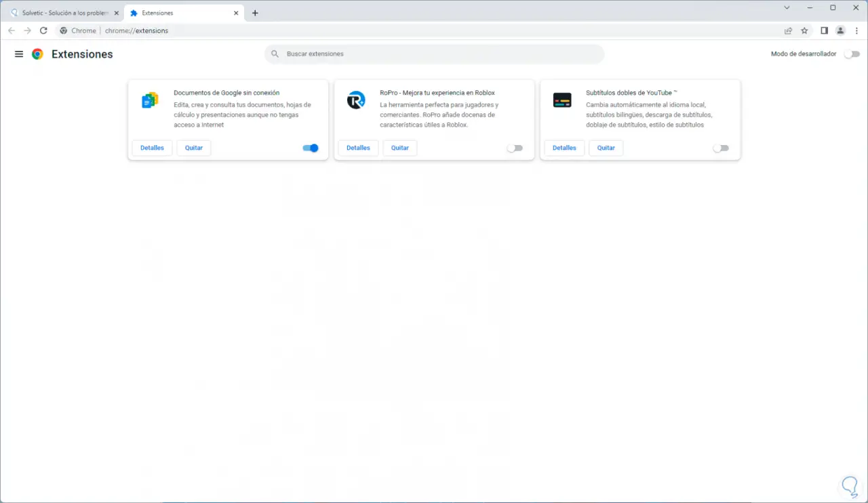Screen dimensions: 868x503
Task: Close the Extensiones tab
Action: (236, 13)
